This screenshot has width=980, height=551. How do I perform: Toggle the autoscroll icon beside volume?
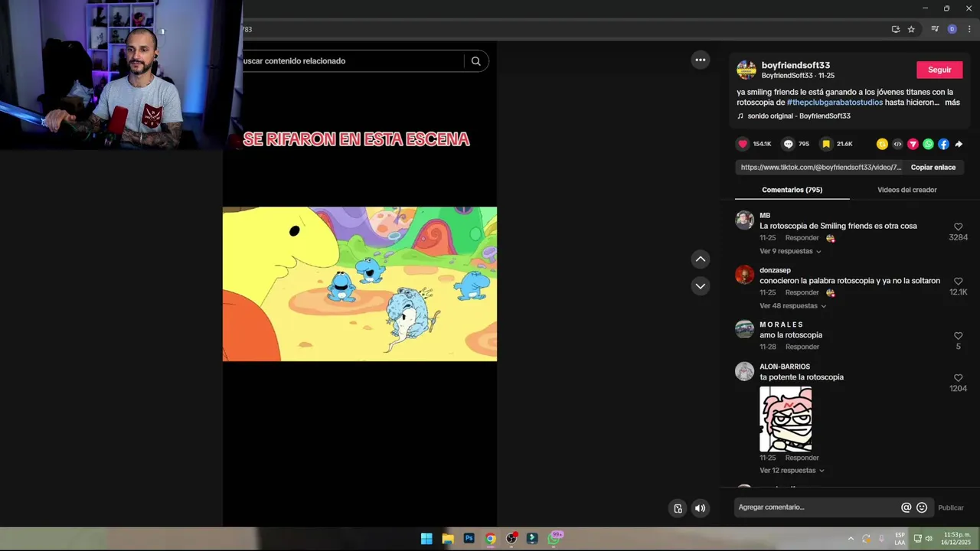(678, 508)
